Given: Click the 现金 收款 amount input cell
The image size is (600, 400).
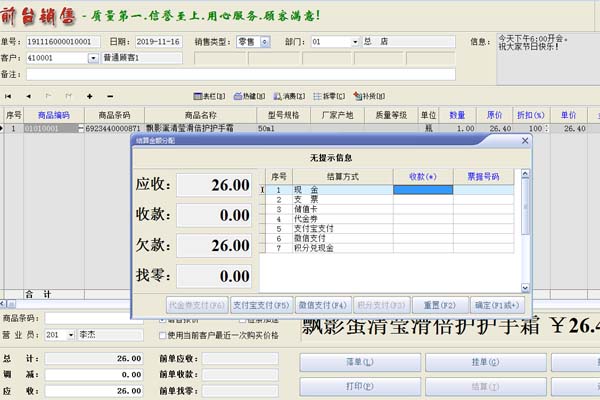Looking at the screenshot, I should 423,190.
